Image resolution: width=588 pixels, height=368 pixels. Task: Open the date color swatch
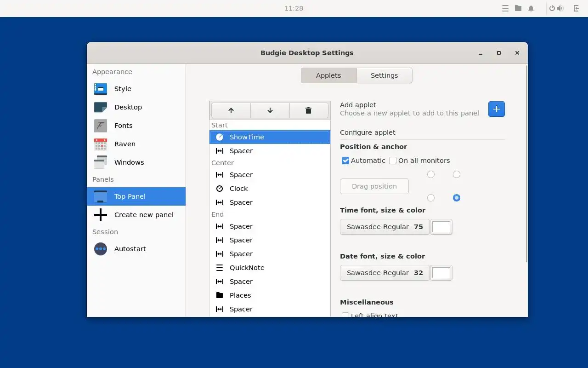(441, 273)
